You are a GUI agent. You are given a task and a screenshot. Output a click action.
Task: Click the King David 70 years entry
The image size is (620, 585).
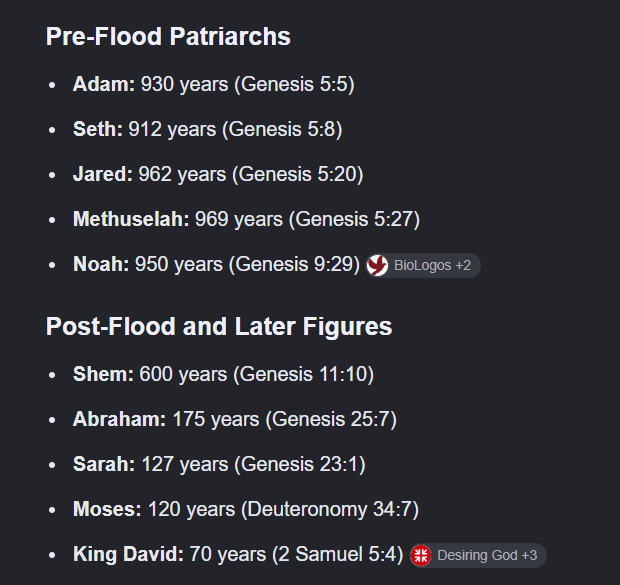[238, 554]
